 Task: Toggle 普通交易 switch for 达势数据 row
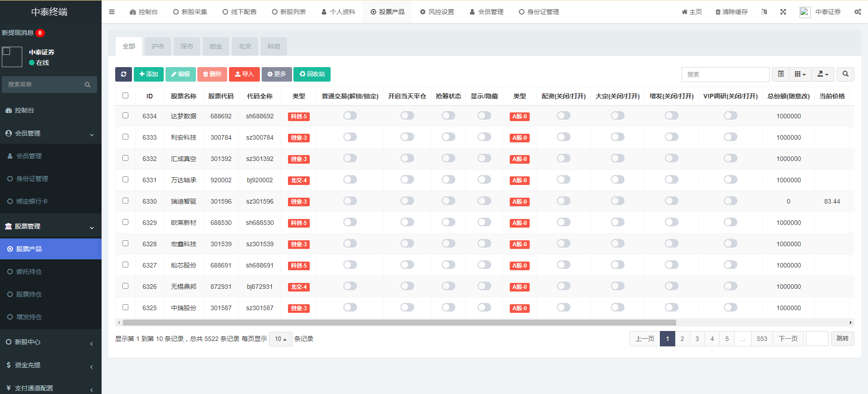(x=350, y=116)
